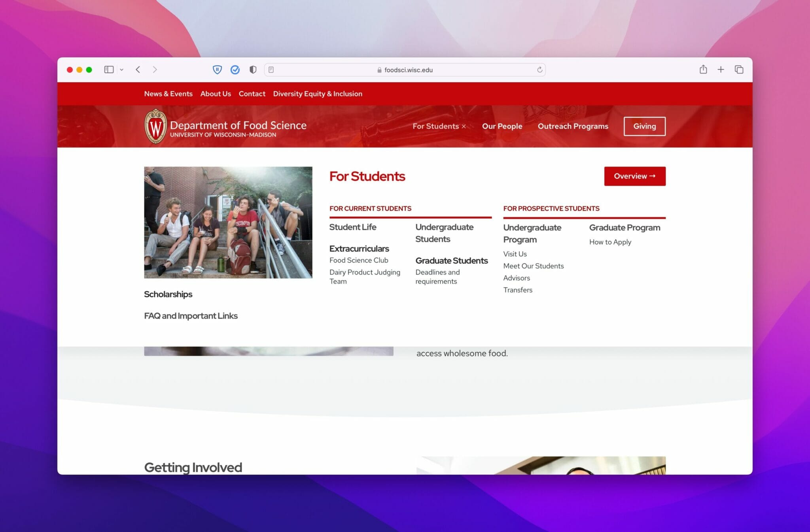Image resolution: width=810 pixels, height=532 pixels.
Task: Open Undergraduate Program link
Action: (x=532, y=233)
